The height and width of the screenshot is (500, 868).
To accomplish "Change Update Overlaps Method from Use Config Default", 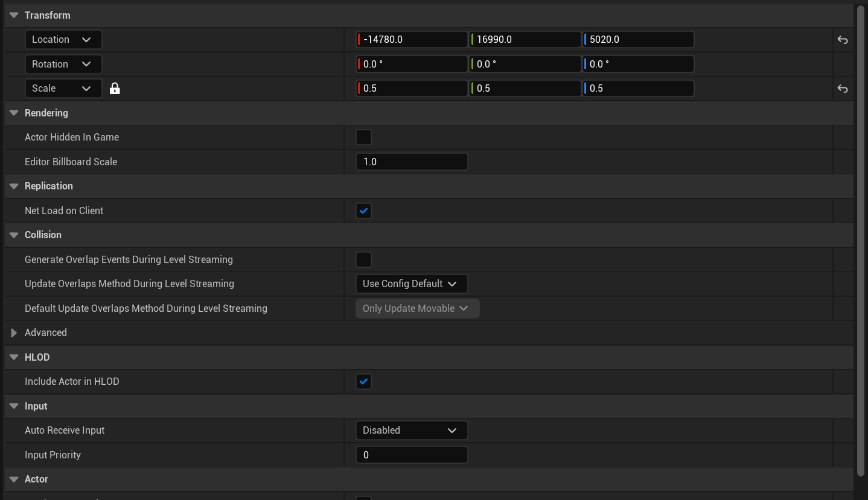I will pyautogui.click(x=412, y=283).
